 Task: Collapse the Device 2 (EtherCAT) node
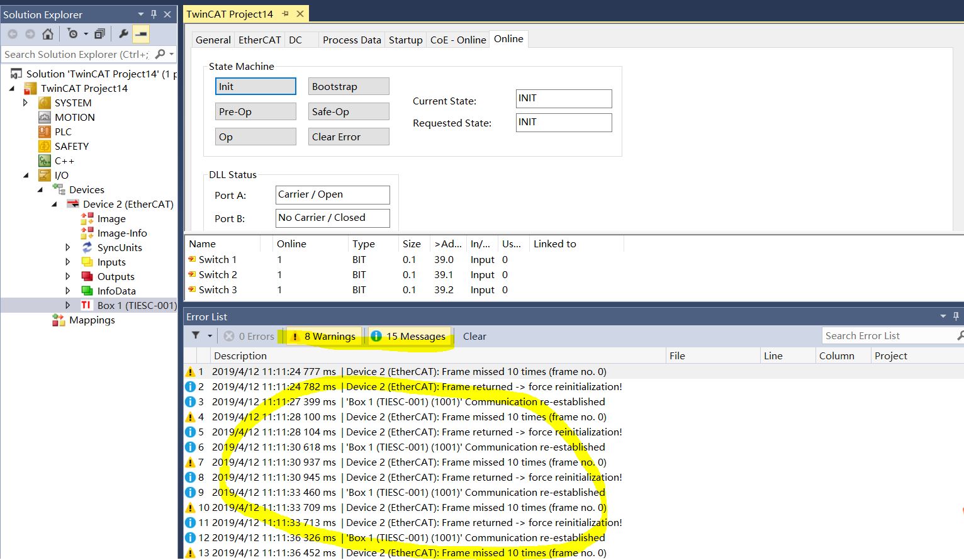pyautogui.click(x=54, y=204)
